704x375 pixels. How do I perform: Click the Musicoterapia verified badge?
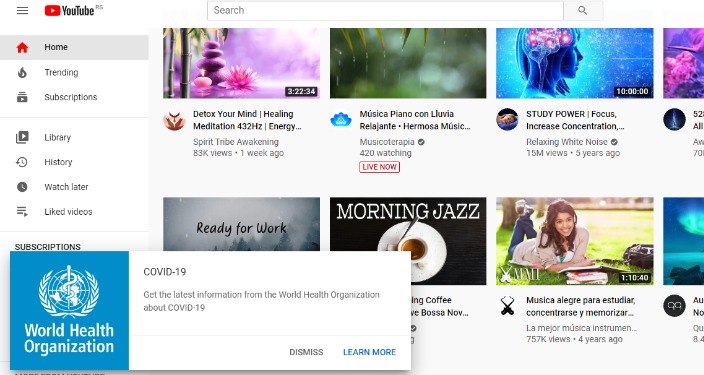pyautogui.click(x=421, y=142)
